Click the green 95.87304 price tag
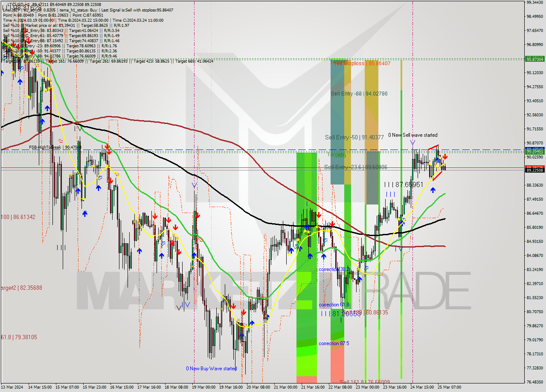The height and width of the screenshot is (392, 546). click(x=535, y=59)
